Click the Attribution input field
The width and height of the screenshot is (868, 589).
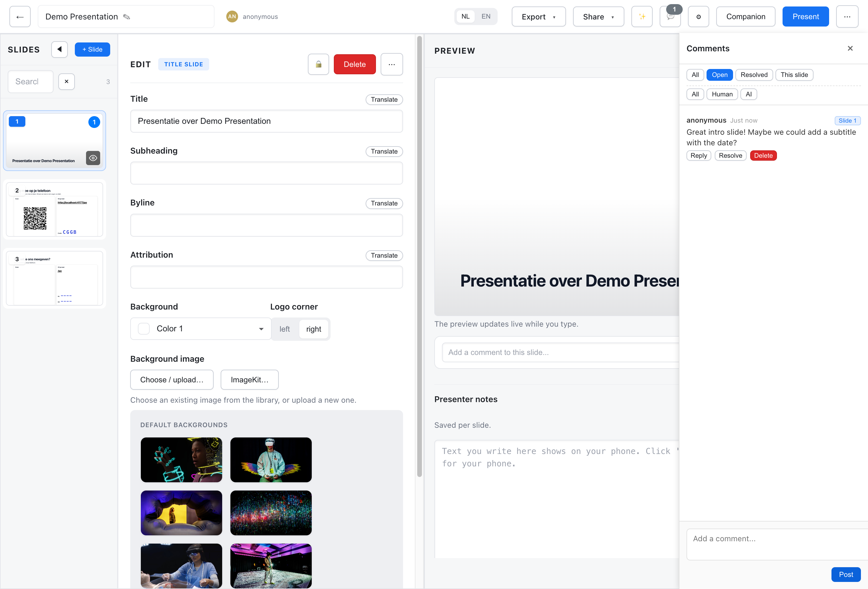[266, 277]
